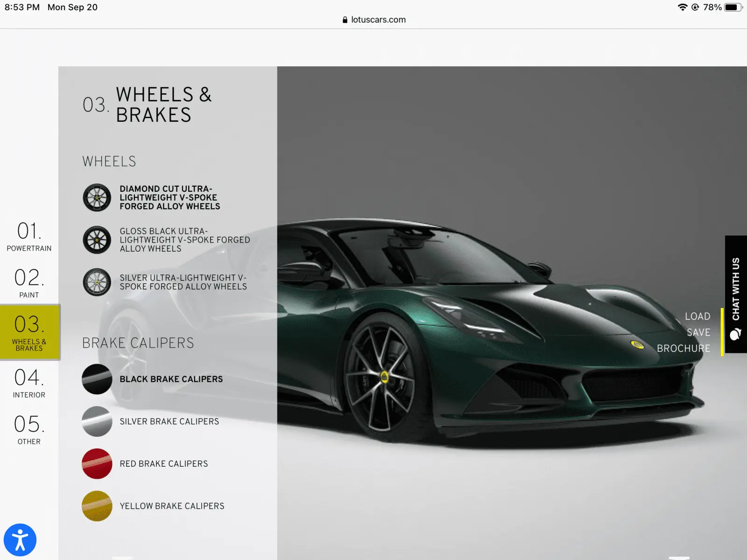
Task: Pick the silver forged wheel icon
Action: 97,282
